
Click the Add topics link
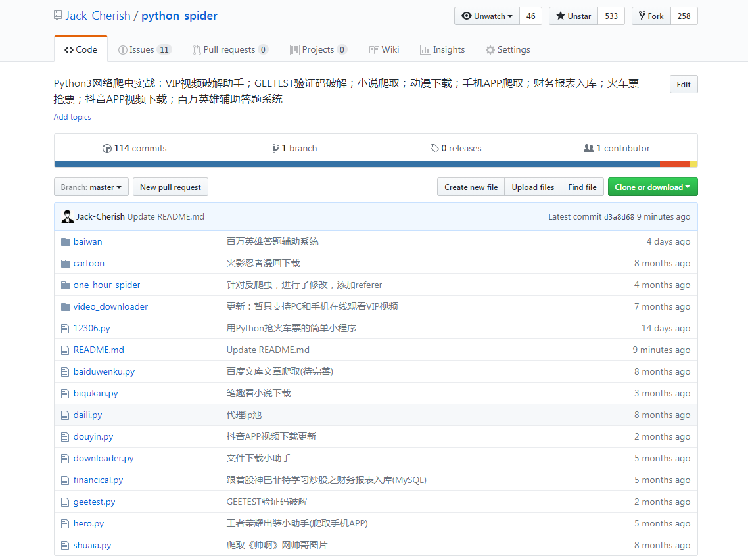pyautogui.click(x=72, y=117)
